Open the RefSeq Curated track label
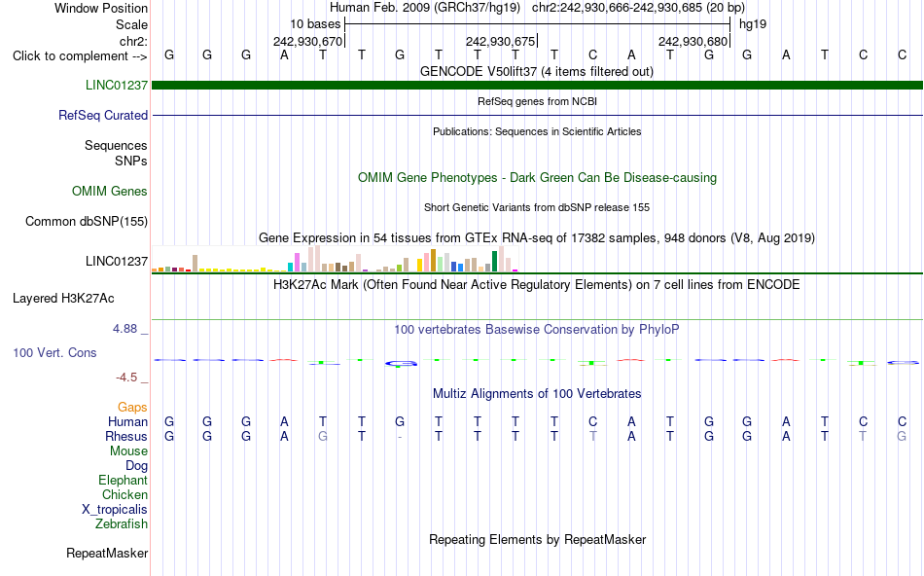This screenshot has height=576, width=924. tap(103, 115)
